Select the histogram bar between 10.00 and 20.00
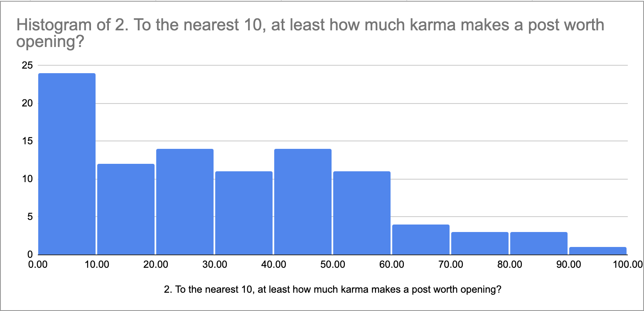This screenshot has width=644, height=311. [x=126, y=209]
